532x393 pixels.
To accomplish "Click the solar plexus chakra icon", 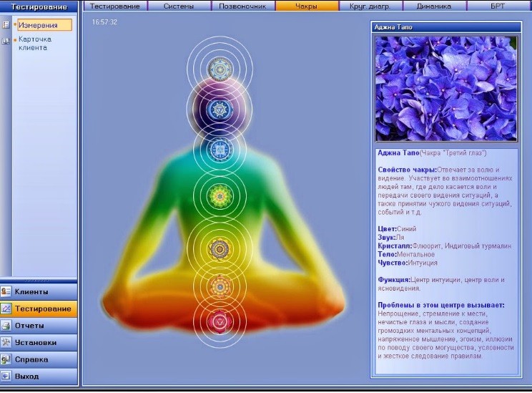I will click(x=219, y=248).
